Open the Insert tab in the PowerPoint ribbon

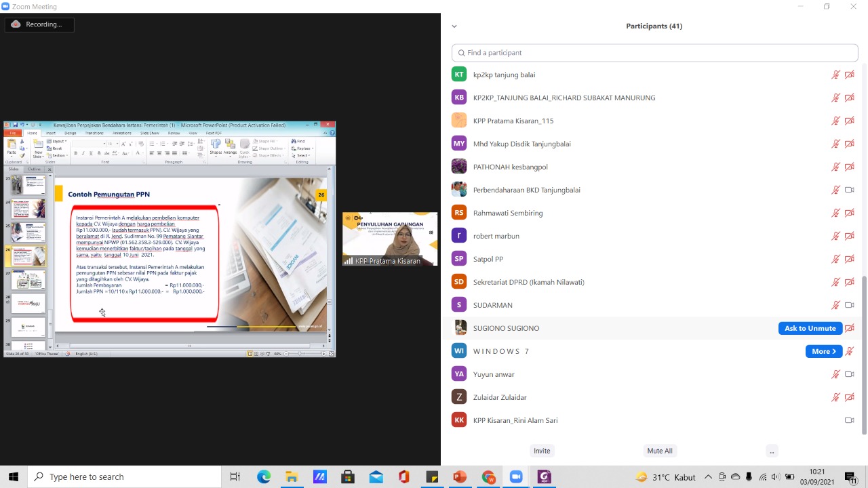pyautogui.click(x=51, y=133)
